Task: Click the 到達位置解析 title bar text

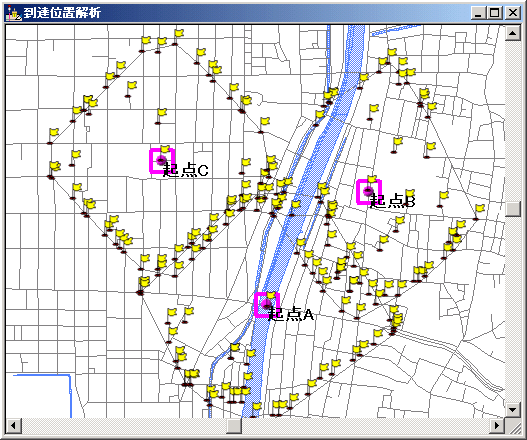Action: click(x=62, y=13)
